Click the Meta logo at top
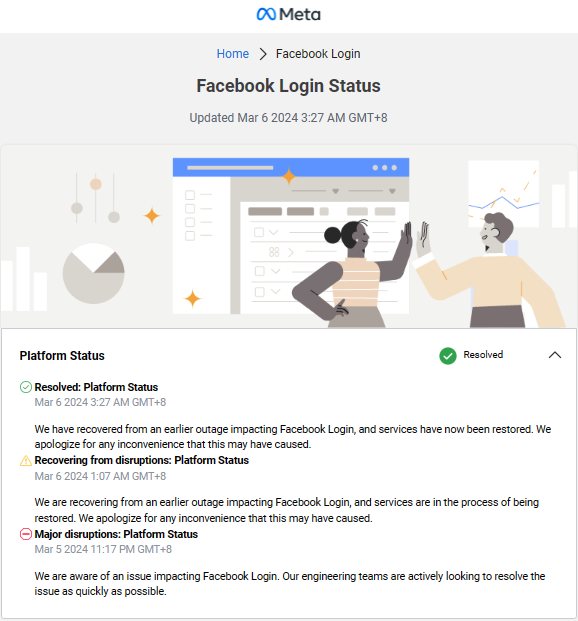578x621 pixels. coord(288,15)
